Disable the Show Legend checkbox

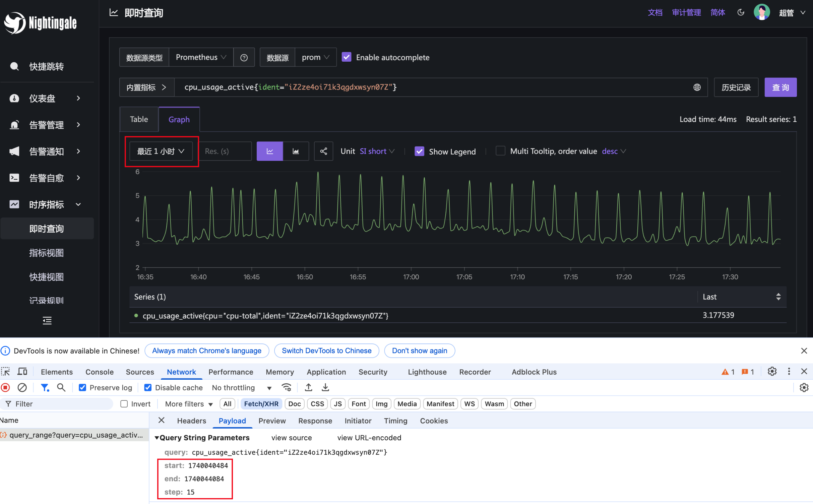419,151
